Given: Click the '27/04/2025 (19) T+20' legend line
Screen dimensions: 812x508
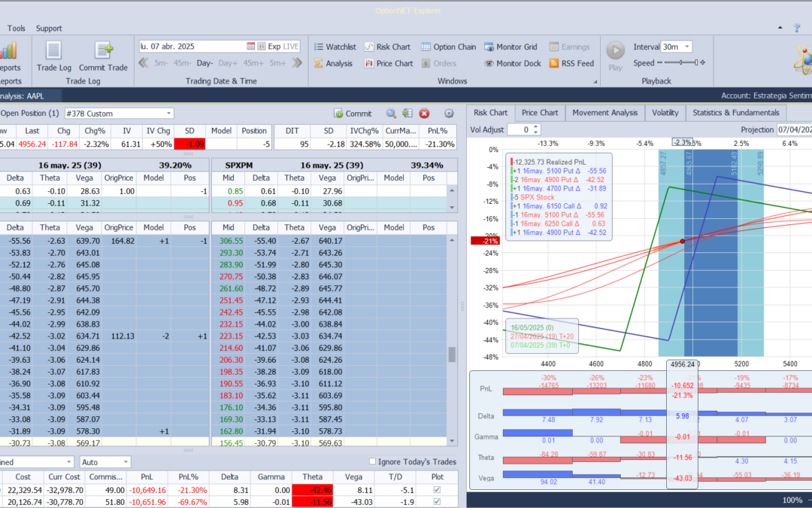Looking at the screenshot, I should click(x=541, y=336).
